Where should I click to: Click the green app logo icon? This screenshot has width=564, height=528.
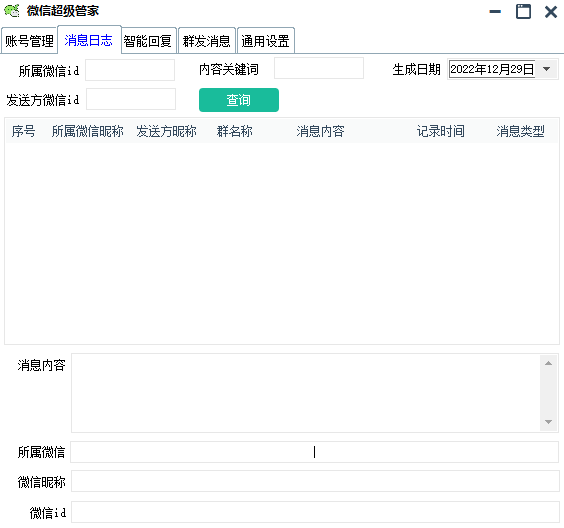(12, 11)
